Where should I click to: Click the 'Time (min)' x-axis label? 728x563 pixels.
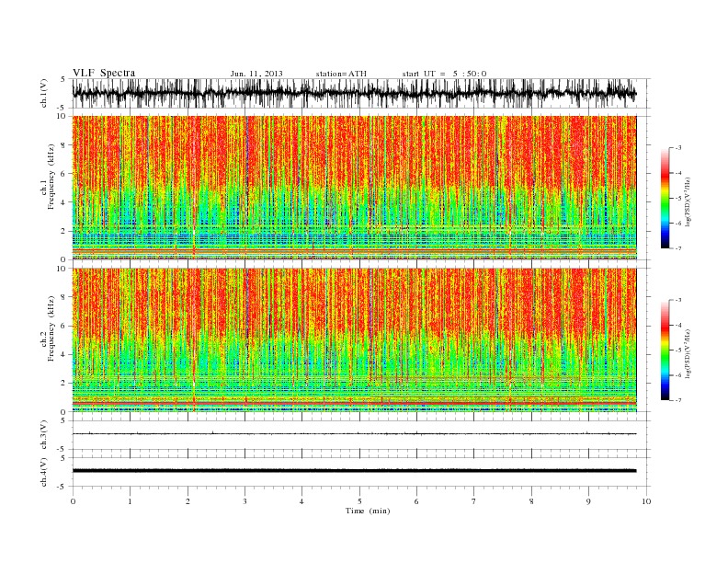click(368, 511)
